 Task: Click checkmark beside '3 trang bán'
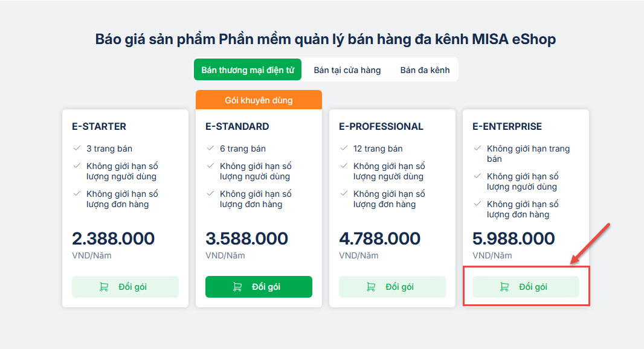pyautogui.click(x=77, y=148)
